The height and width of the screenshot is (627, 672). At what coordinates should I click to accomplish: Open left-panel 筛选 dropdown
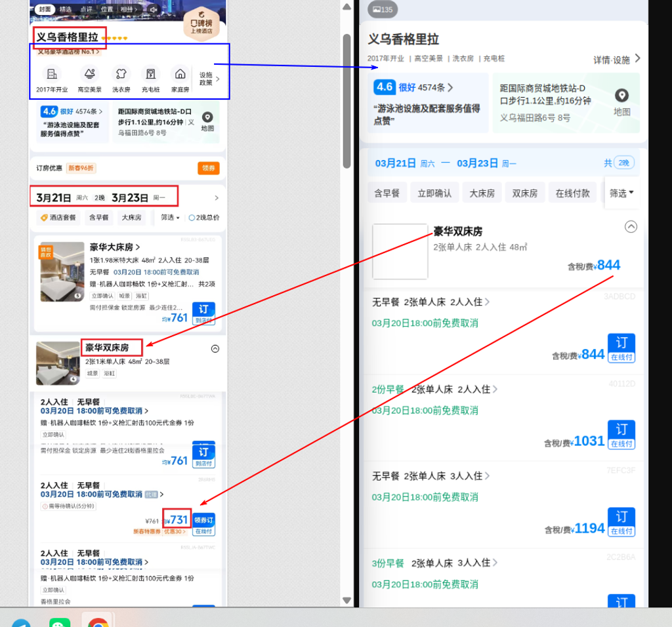[170, 218]
